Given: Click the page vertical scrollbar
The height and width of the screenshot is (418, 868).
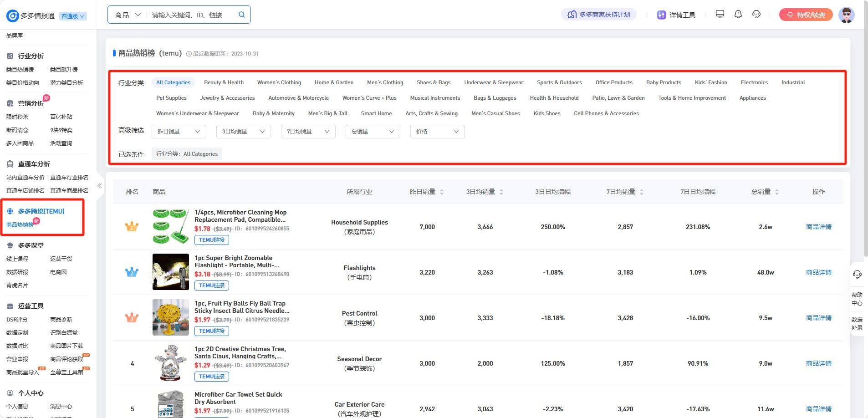Looking at the screenshot, I should (866, 129).
